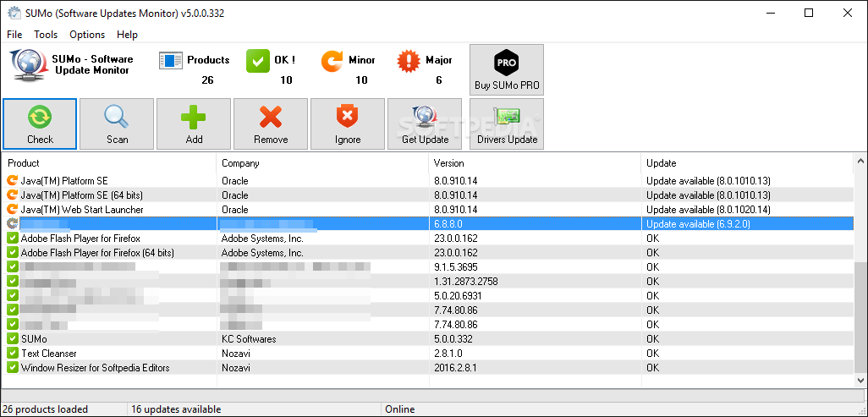
Task: Click the Products counter icon
Action: pyautogui.click(x=171, y=60)
